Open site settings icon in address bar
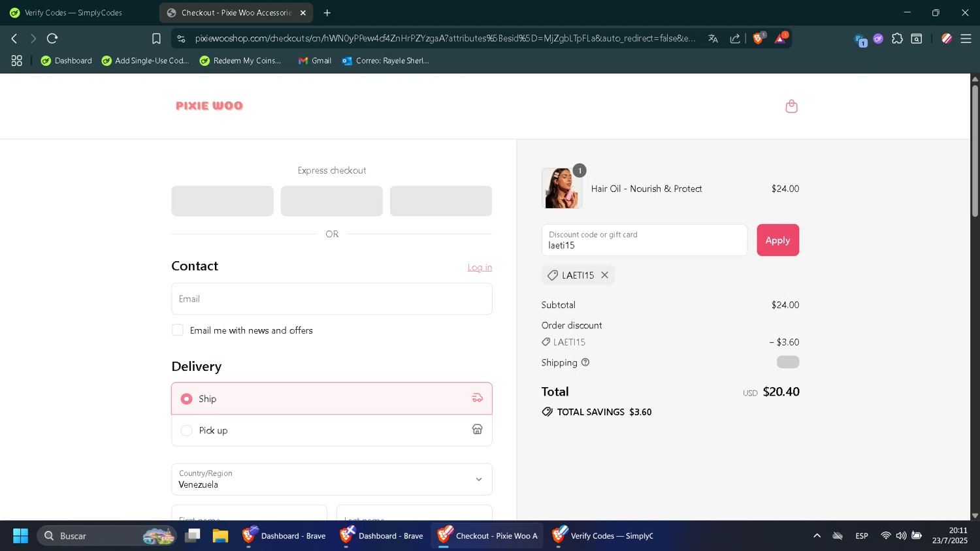Viewport: 980px width, 551px height. 181,39
